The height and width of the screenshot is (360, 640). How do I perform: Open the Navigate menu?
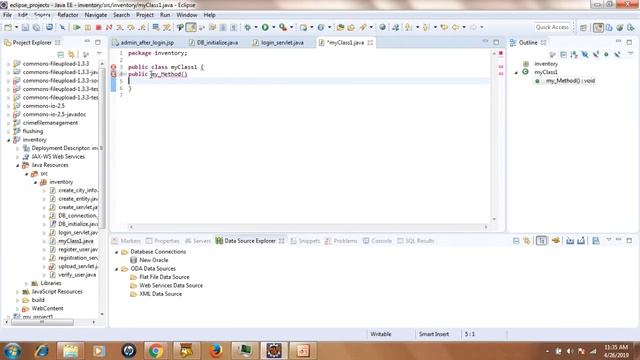96,15
